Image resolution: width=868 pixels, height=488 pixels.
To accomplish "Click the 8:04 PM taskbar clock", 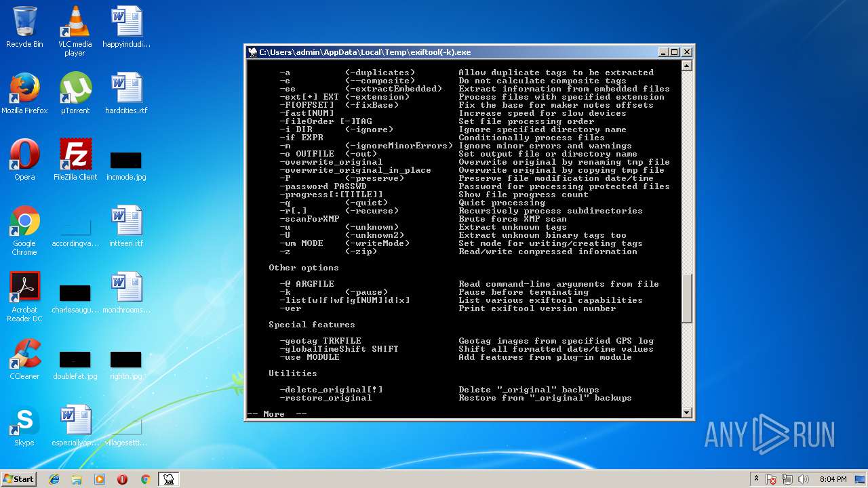I will (x=833, y=479).
